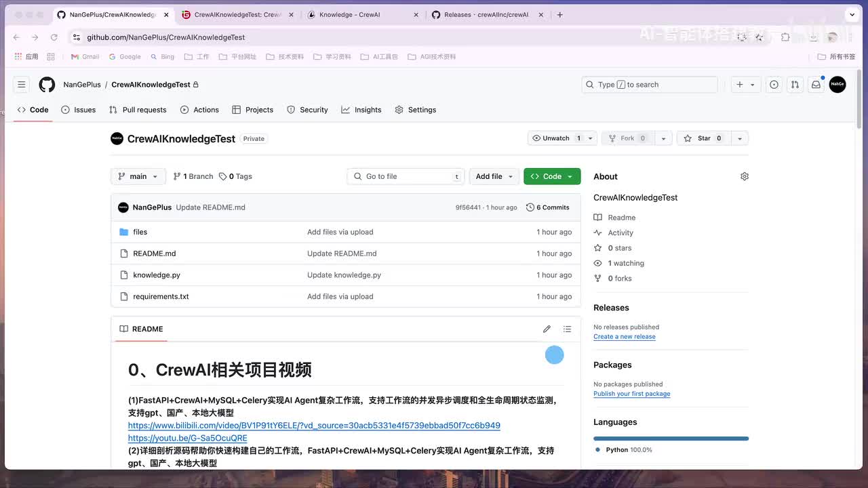Screen dimensions: 868x488
Task: Focus the Type / to search box
Action: [x=650, y=85]
